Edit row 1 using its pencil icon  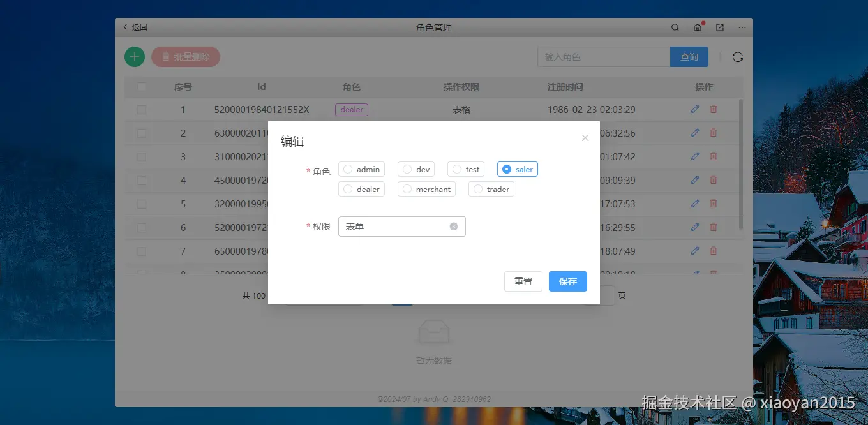pyautogui.click(x=694, y=109)
